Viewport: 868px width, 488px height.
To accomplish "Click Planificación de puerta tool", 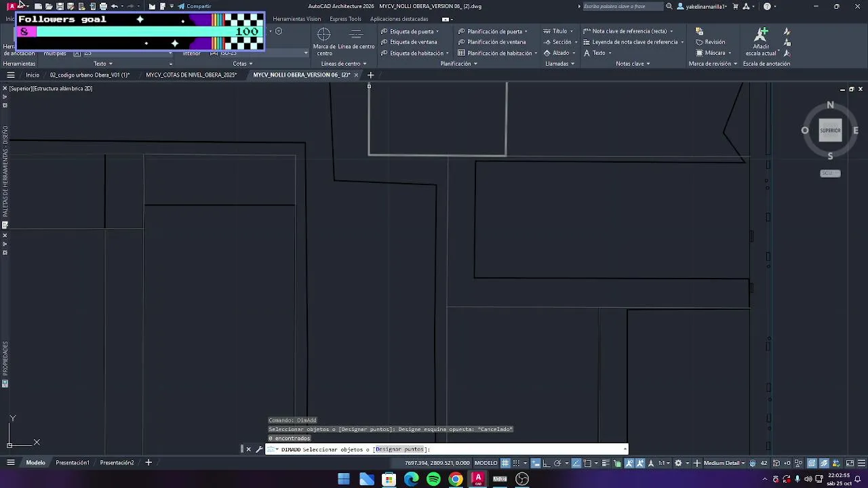I will pos(490,31).
